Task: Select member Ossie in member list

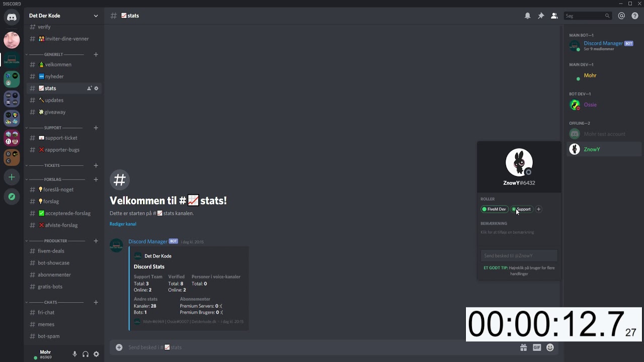Action: [604, 105]
